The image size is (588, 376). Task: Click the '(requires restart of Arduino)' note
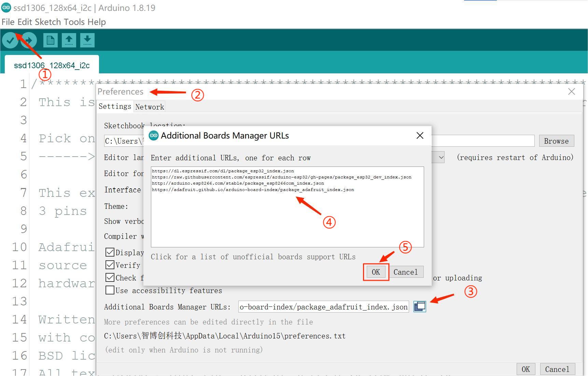tap(515, 157)
